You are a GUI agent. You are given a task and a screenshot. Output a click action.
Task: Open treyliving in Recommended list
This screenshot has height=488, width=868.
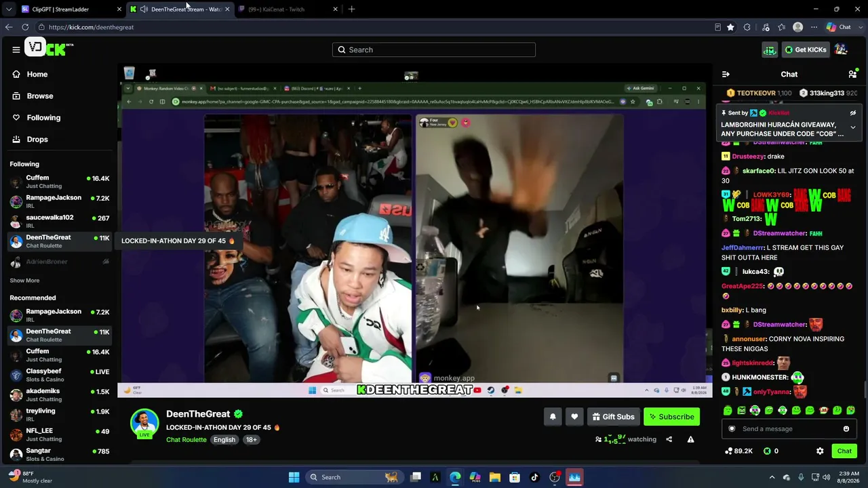59,415
